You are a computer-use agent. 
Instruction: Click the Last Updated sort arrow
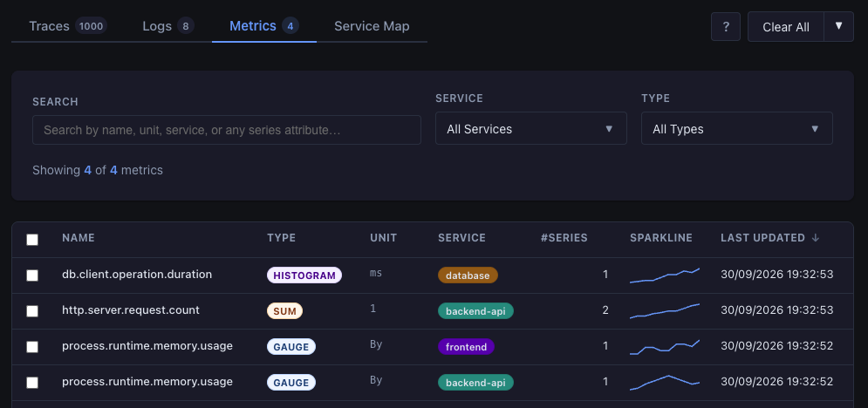click(x=815, y=238)
